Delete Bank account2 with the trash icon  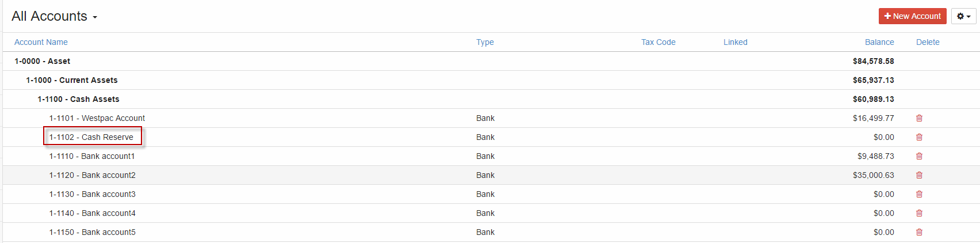pyautogui.click(x=919, y=175)
